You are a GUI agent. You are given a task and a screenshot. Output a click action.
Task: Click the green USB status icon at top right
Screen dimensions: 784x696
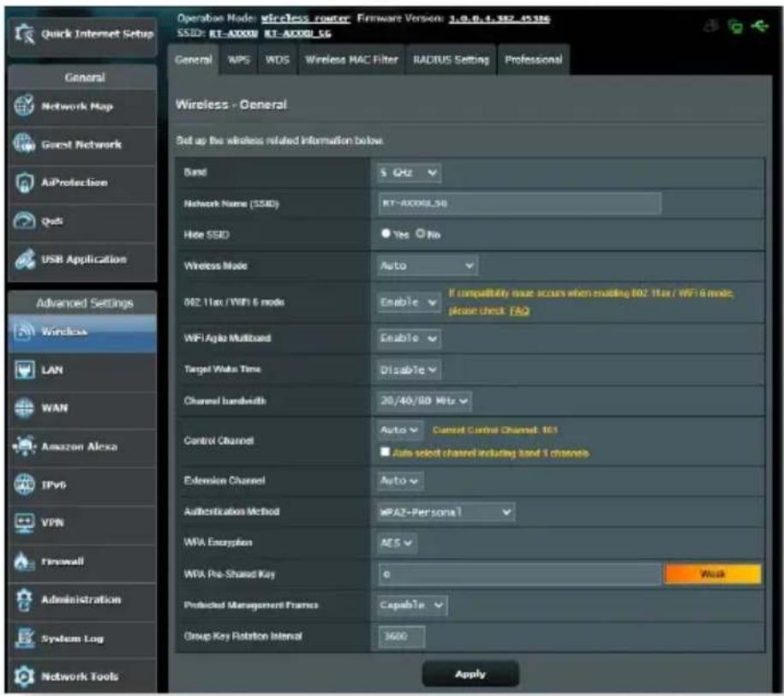coord(759,26)
